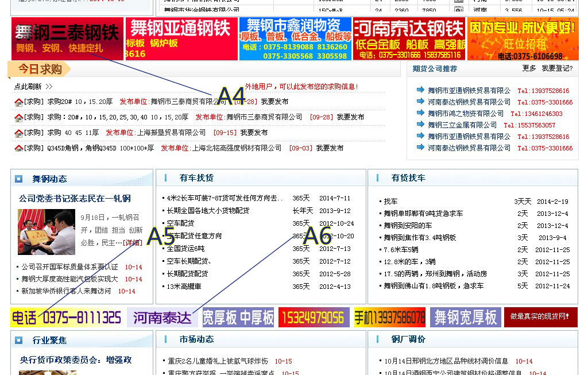Screen dimensions: 588x375
Task: Click 我要发布 on the 09-15 row
Action: tap(254, 133)
